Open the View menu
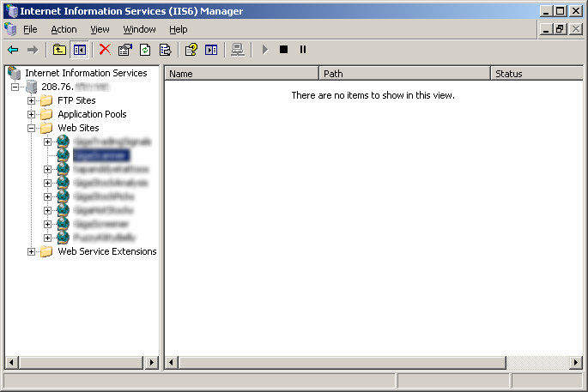This screenshot has height=392, width=588. (100, 29)
